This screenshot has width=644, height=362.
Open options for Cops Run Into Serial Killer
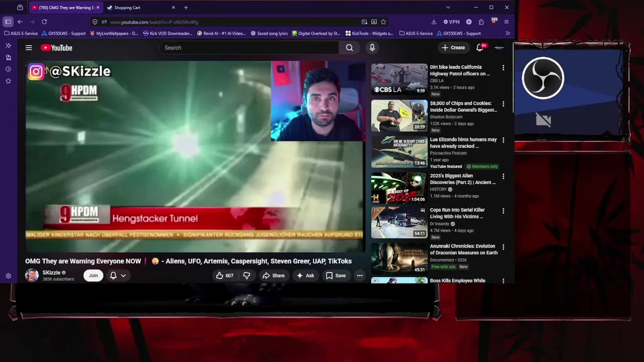tap(503, 211)
